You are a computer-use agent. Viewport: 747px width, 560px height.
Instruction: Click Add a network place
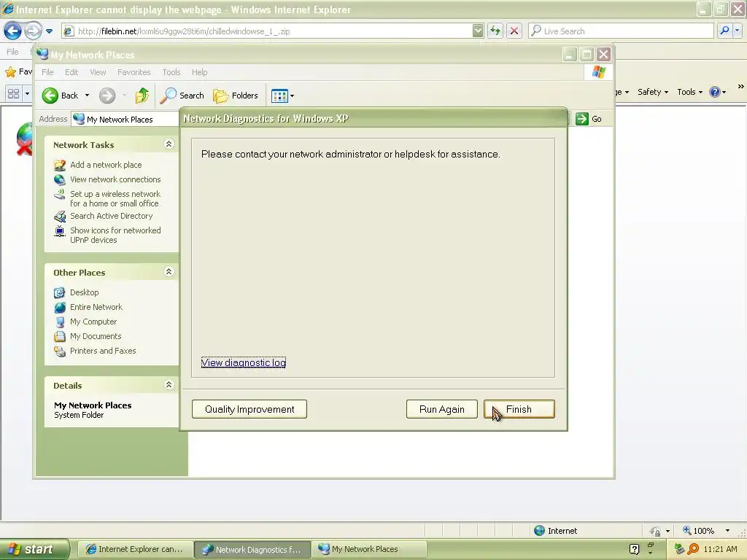(x=106, y=165)
